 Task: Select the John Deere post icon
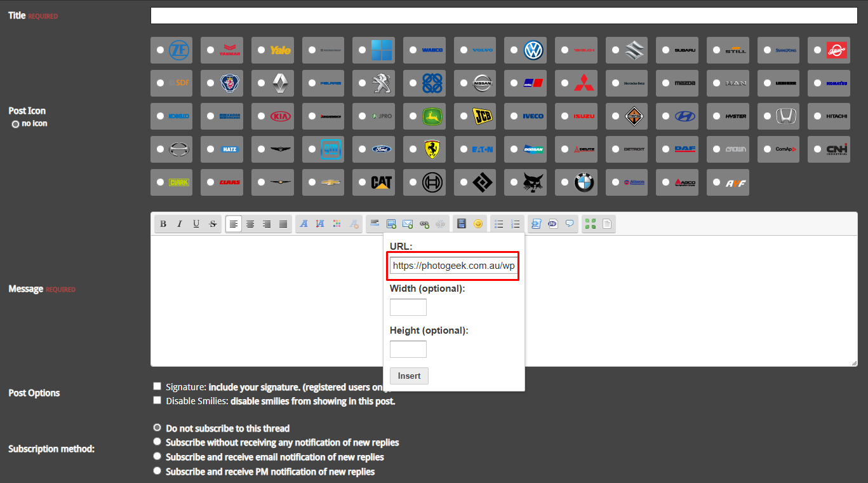pos(413,116)
